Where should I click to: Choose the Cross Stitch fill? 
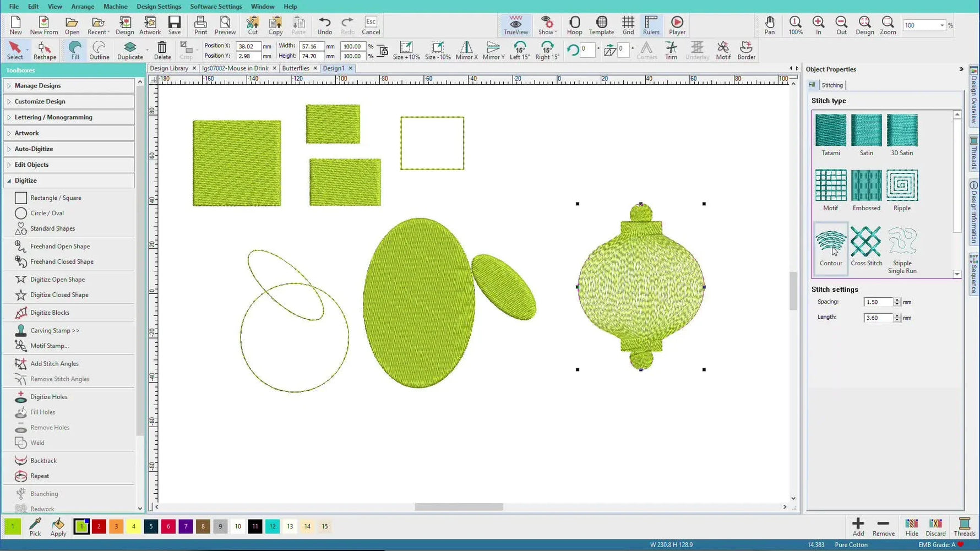[x=866, y=246]
